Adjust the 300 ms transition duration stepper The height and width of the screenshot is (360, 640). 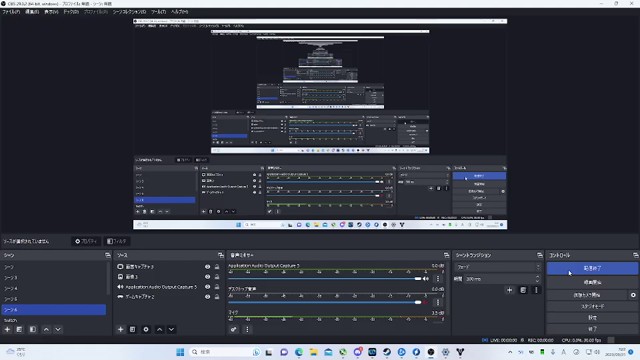click(537, 279)
